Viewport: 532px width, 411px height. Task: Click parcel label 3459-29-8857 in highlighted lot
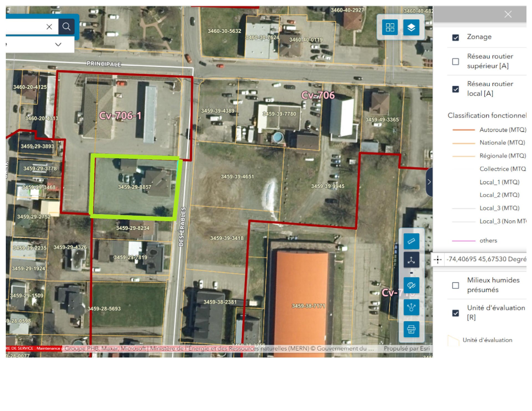[134, 187]
